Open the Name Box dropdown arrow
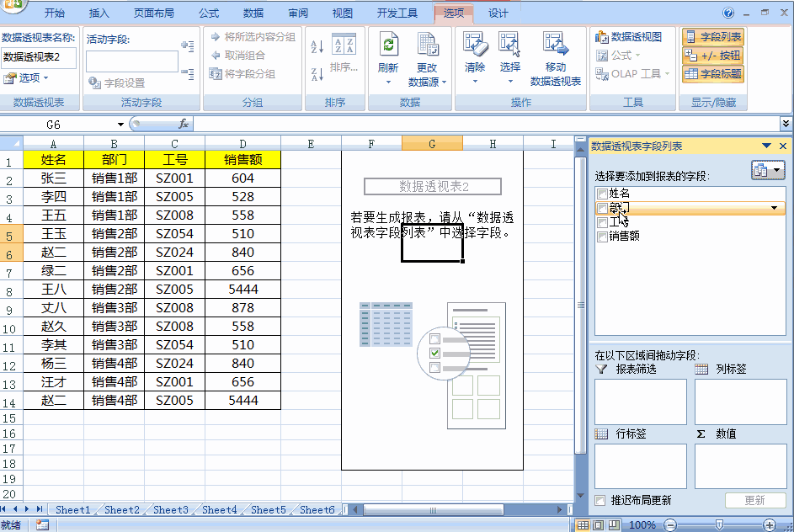The image size is (794, 532). [x=120, y=124]
